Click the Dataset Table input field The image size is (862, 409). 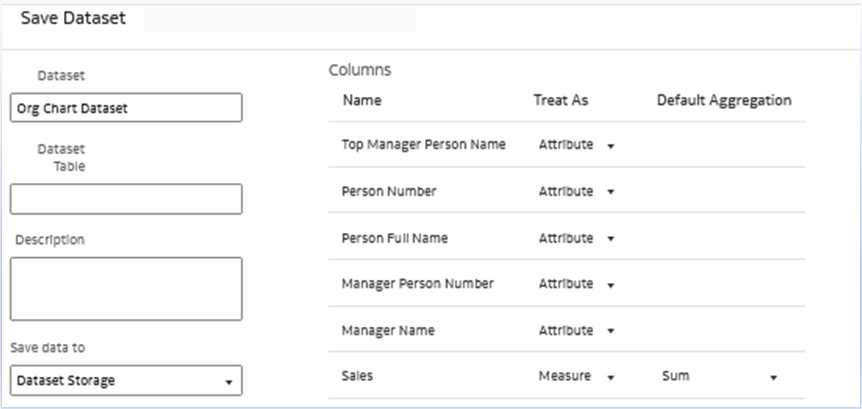pos(126,199)
